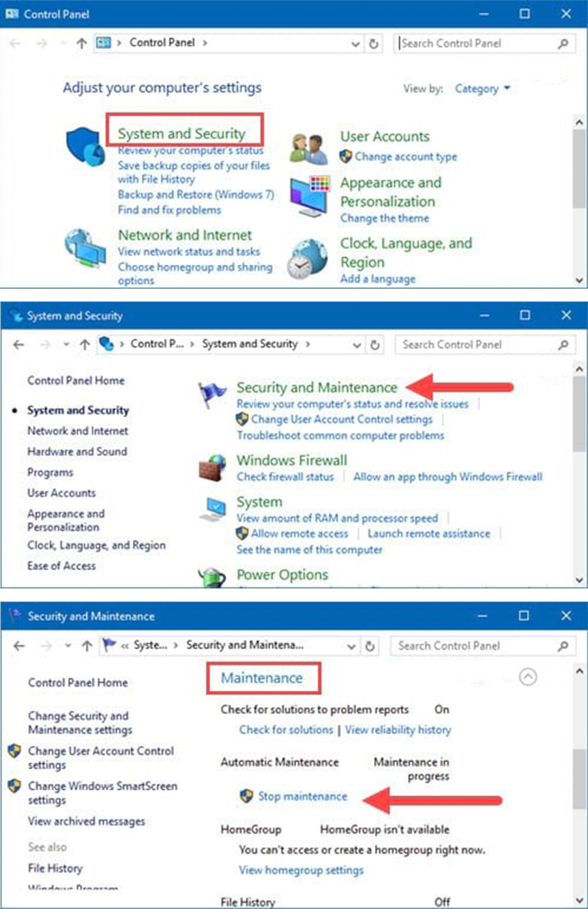Click Launch remote assistance link
588x909 pixels.
(x=429, y=534)
